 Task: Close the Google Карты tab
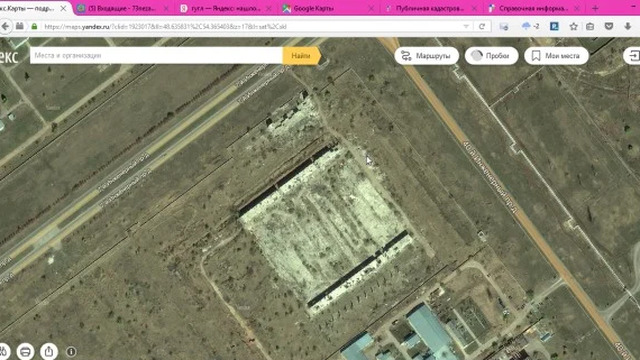(x=371, y=8)
